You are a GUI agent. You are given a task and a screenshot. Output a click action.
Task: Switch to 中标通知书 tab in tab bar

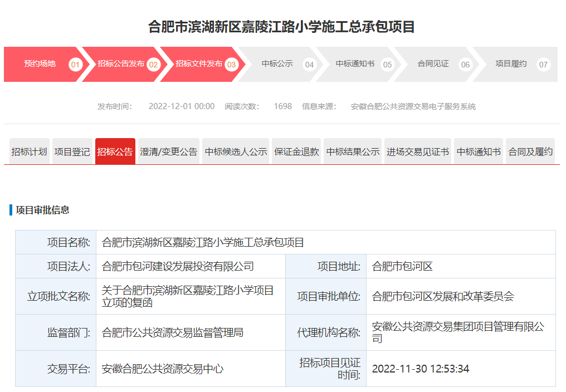coord(479,151)
